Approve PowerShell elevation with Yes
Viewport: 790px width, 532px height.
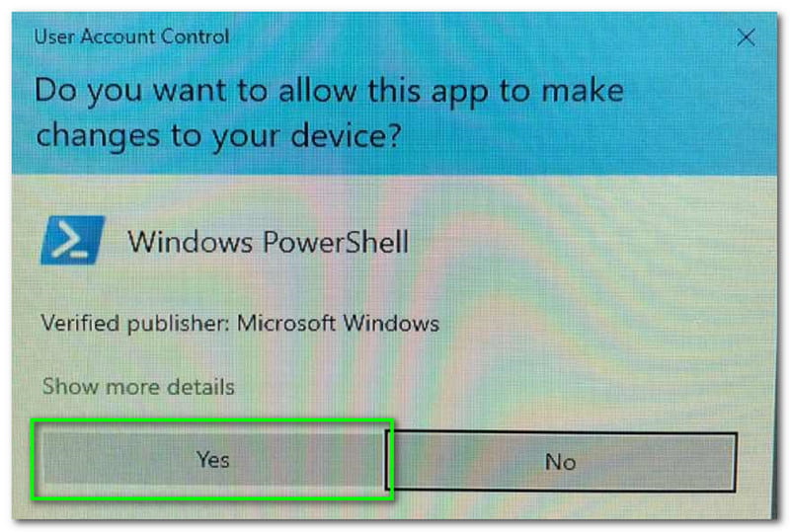[x=212, y=460]
